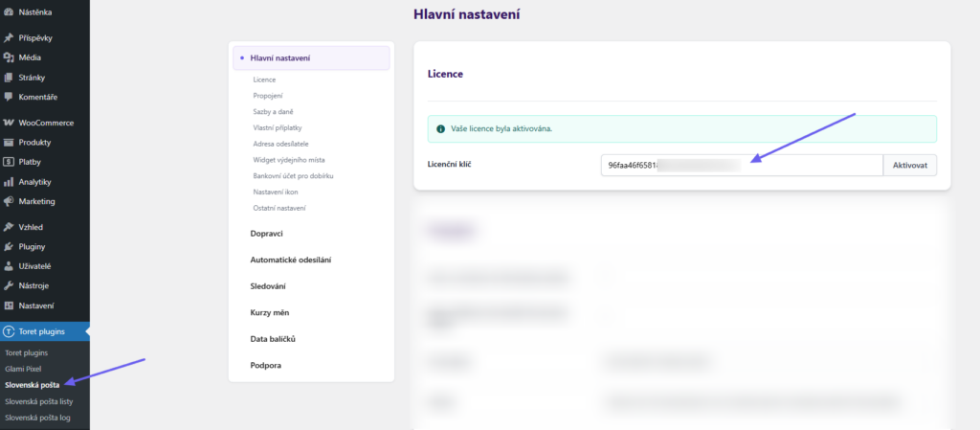Click the info icon in license notice
Image resolution: width=980 pixels, height=430 pixels.
(x=440, y=128)
